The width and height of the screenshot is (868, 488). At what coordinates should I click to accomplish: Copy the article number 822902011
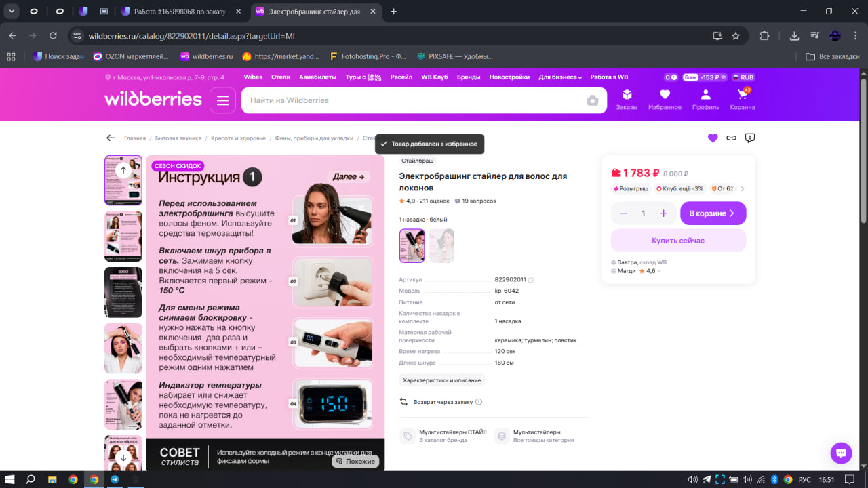(532, 279)
